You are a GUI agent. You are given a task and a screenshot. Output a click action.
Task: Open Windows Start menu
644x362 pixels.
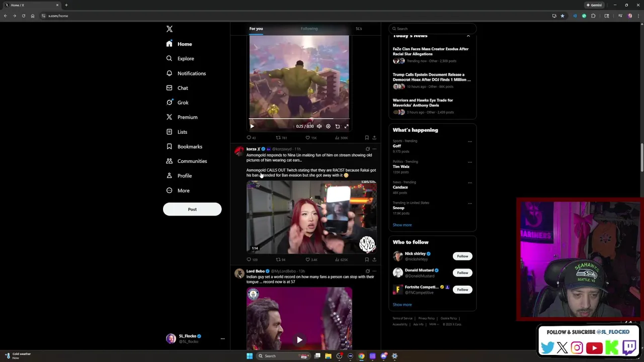coord(250,356)
